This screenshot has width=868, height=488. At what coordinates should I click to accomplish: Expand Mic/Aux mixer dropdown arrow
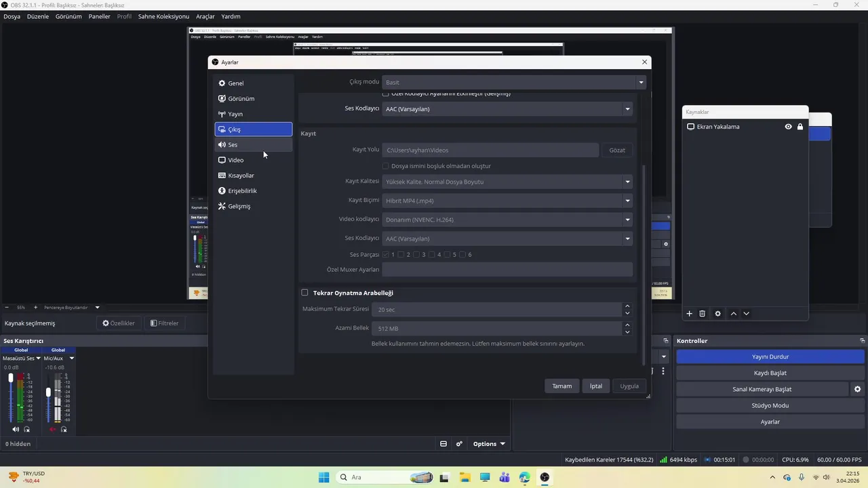coord(71,359)
